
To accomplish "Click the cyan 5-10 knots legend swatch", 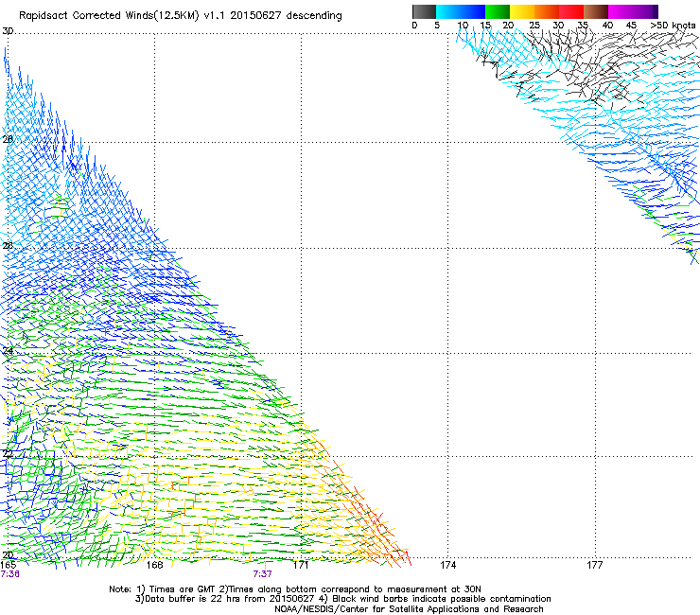I will 448,11.
